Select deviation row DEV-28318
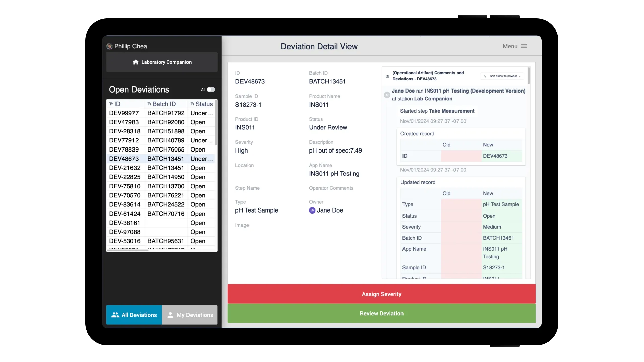The width and height of the screenshot is (644, 362). coord(161,131)
